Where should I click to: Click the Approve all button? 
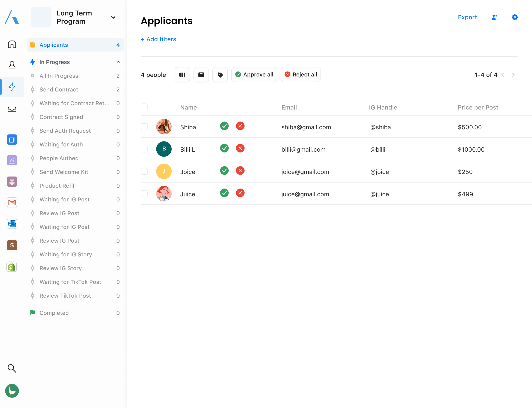click(254, 75)
